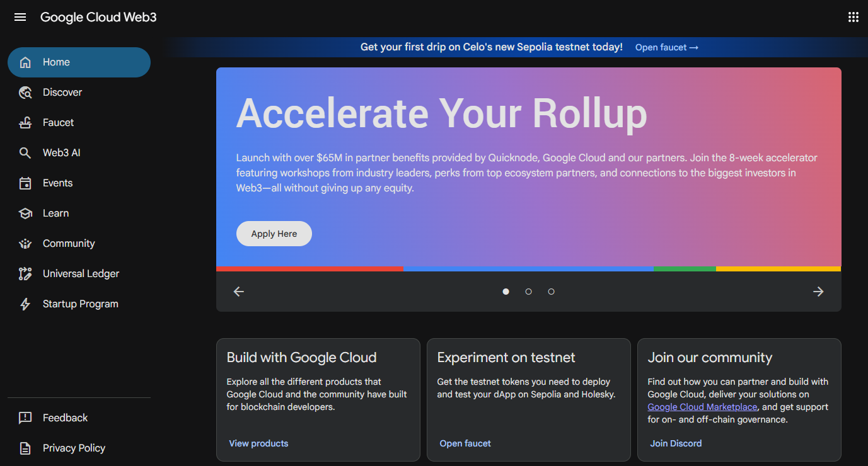Image resolution: width=868 pixels, height=466 pixels.
Task: Go to Events page label
Action: point(57,183)
